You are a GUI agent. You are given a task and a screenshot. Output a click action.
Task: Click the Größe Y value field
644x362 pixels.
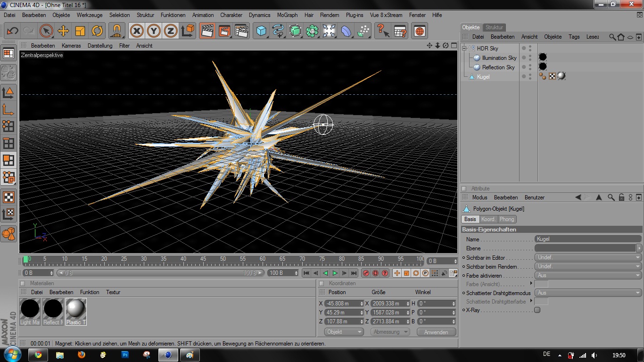tap(390, 313)
